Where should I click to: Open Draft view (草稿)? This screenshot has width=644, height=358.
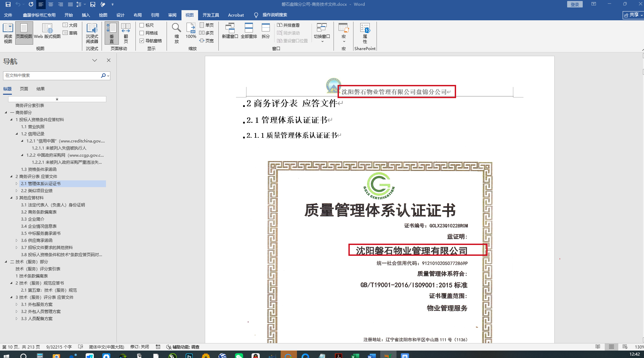[x=70, y=33]
